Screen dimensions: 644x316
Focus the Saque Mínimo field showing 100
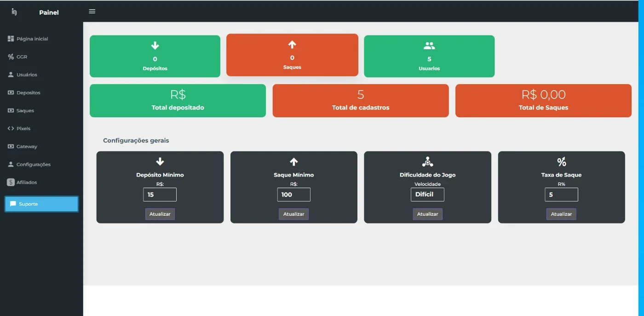click(294, 195)
